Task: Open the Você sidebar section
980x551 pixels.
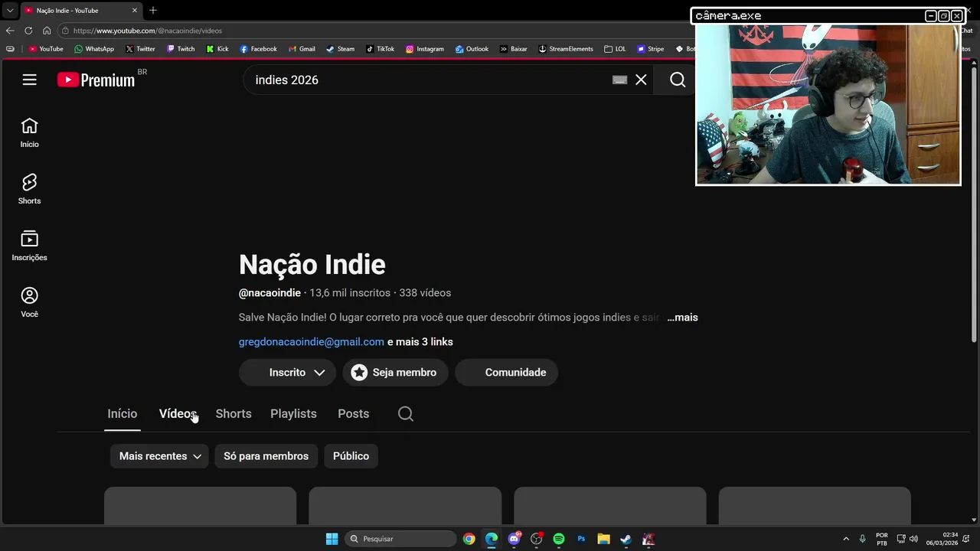Action: 29,303
